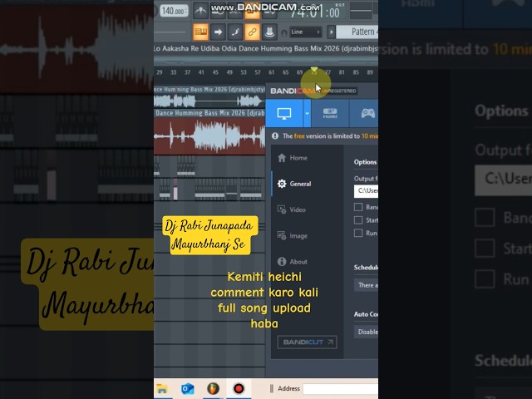This screenshot has width=532, height=399.
Task: Click the snap magnet icon beside Line
Action: coord(284,32)
